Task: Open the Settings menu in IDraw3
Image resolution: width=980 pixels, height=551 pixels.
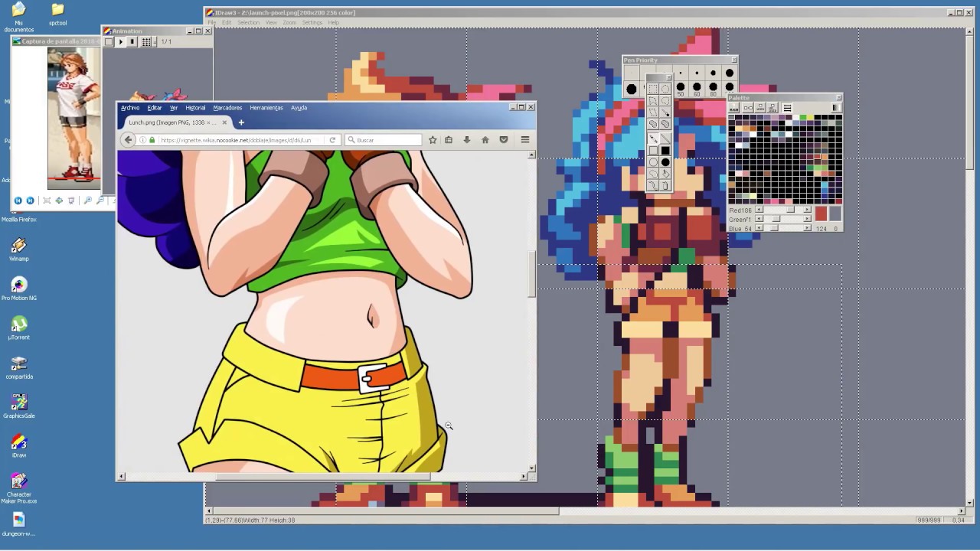Action: tap(312, 22)
